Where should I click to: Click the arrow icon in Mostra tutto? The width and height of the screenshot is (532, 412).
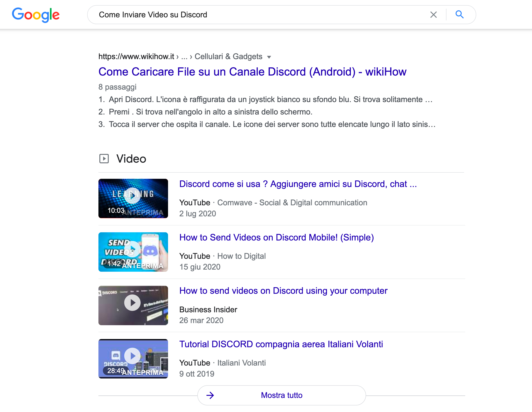(x=210, y=395)
